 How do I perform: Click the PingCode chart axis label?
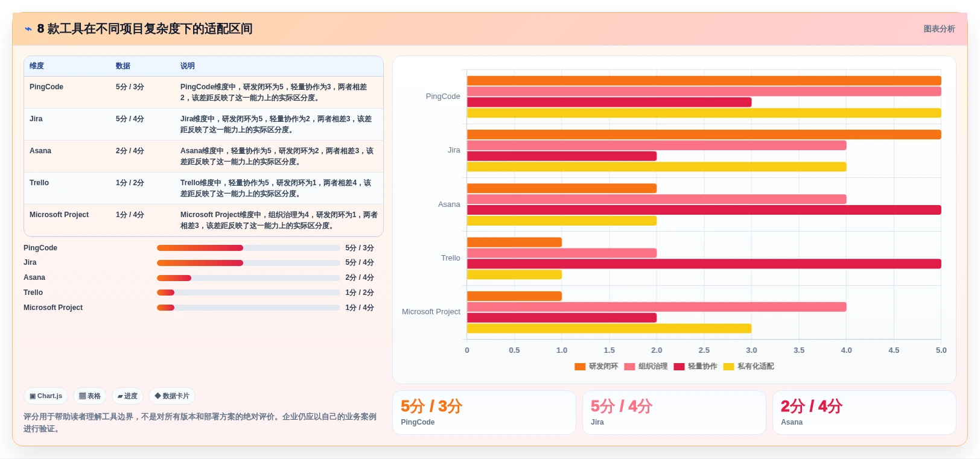click(443, 97)
